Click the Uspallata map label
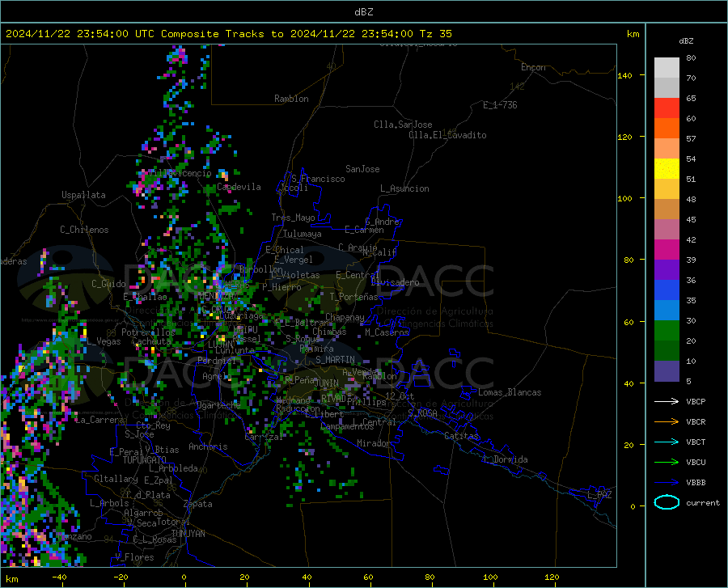 point(83,195)
